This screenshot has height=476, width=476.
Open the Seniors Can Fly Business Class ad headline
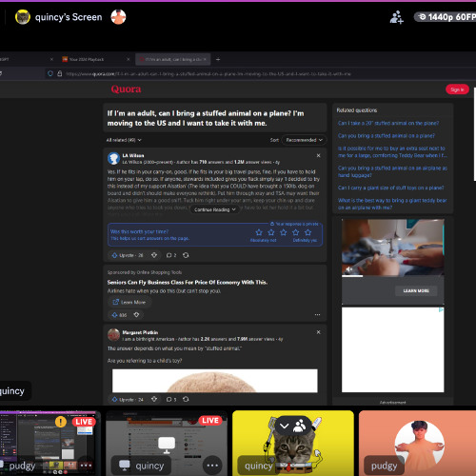tap(188, 282)
